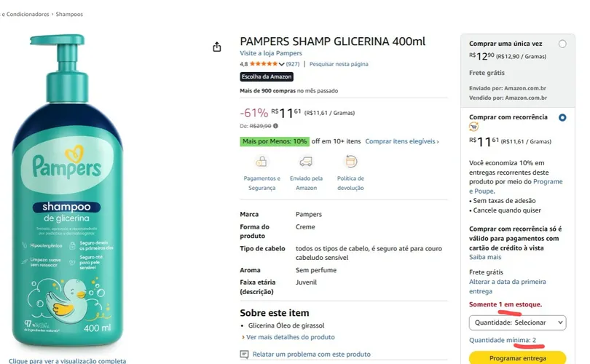
Task: Click the share icon beside product image
Action: coord(217,47)
